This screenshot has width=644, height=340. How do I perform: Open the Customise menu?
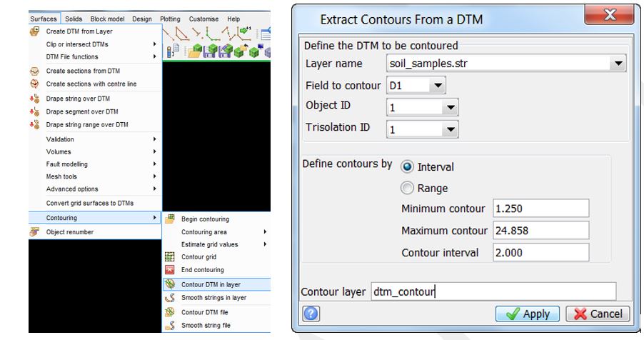[203, 19]
